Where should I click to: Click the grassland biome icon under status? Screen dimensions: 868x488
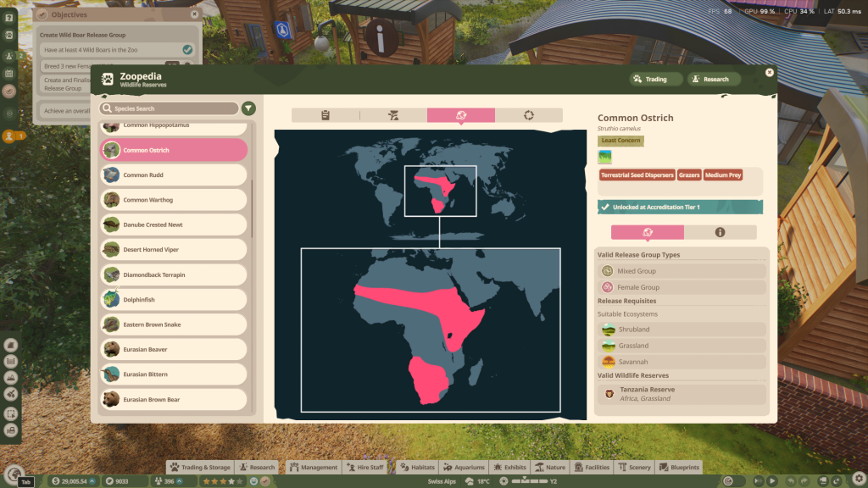point(604,157)
